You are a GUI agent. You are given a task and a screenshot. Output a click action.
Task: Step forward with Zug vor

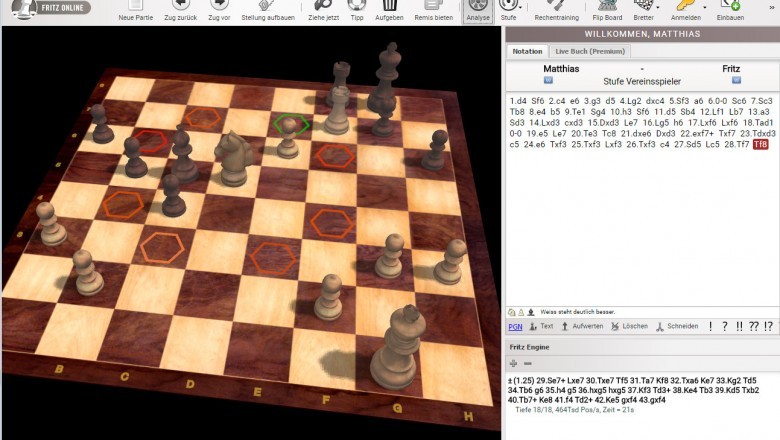[x=219, y=11]
